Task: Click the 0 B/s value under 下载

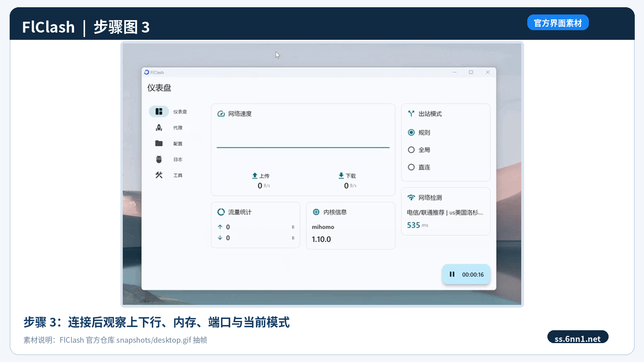Action: tap(350, 186)
